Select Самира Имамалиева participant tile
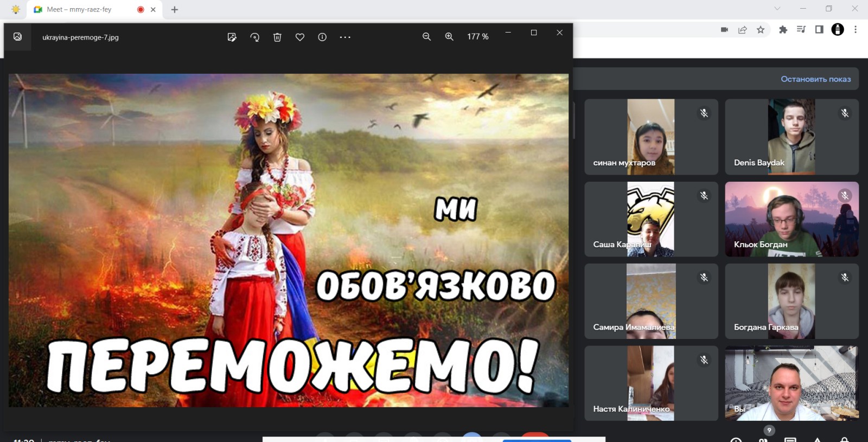868x442 pixels. (x=651, y=302)
